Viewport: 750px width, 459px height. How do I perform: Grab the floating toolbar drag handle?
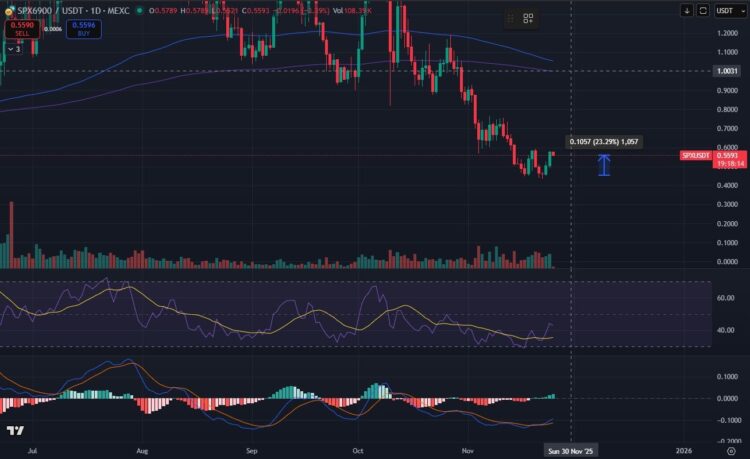click(x=510, y=18)
